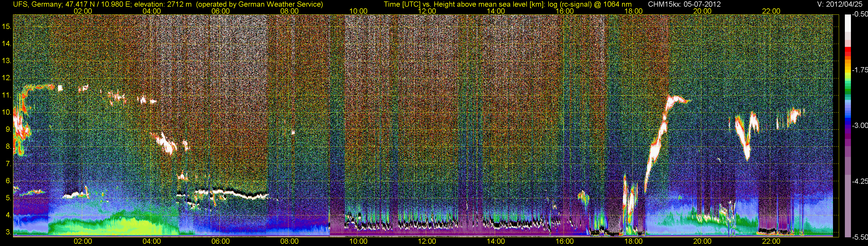Click the version text V: 2012/04/25
Screen dimensions: 868x246
[x=841, y=4]
